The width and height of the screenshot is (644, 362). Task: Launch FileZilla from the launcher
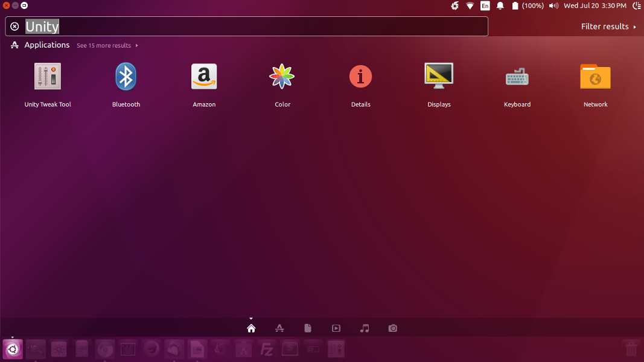tap(267, 349)
